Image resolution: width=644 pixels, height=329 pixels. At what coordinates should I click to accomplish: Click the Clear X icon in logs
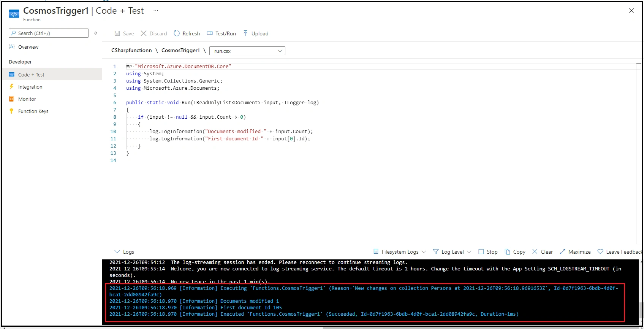click(x=535, y=251)
